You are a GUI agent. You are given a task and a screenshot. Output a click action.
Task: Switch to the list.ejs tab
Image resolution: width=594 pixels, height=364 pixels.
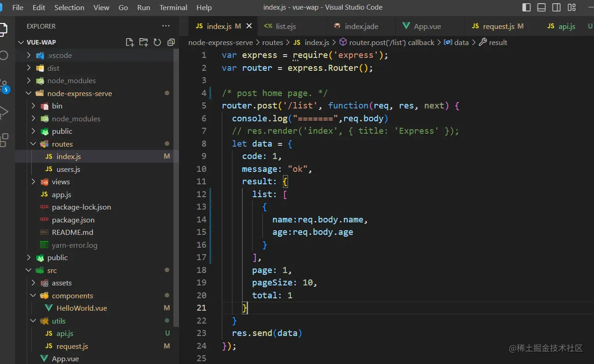coord(285,26)
